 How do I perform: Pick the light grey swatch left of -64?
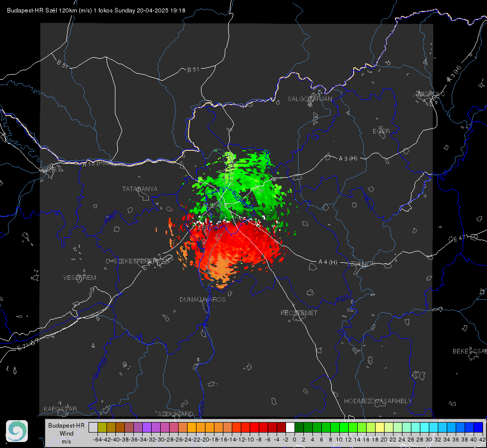(x=93, y=428)
